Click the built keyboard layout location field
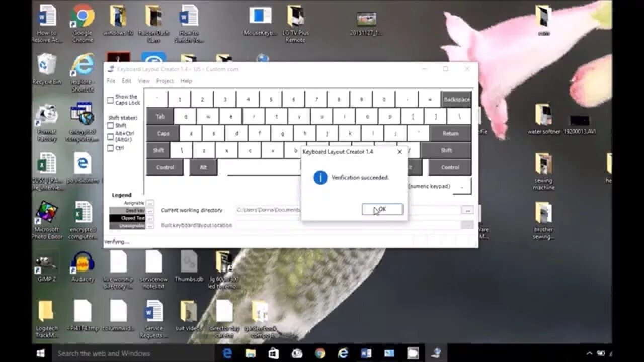644x362 pixels. pos(348,225)
